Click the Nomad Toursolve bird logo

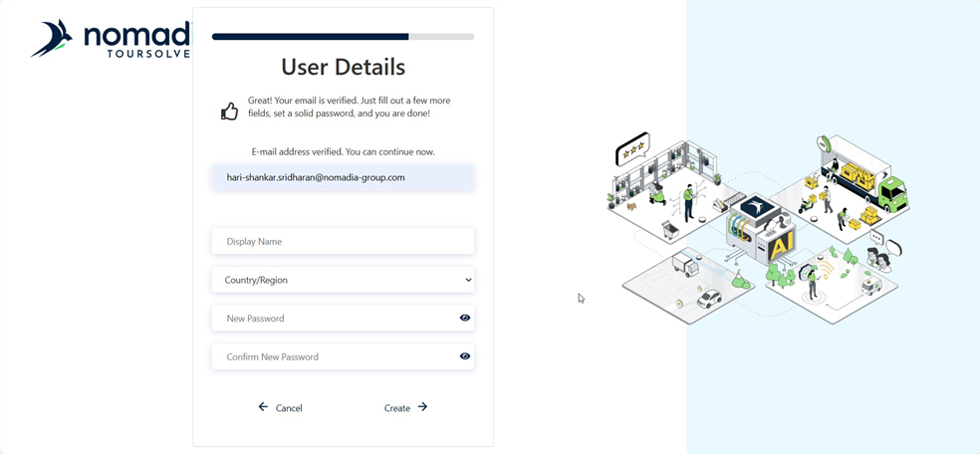52,38
